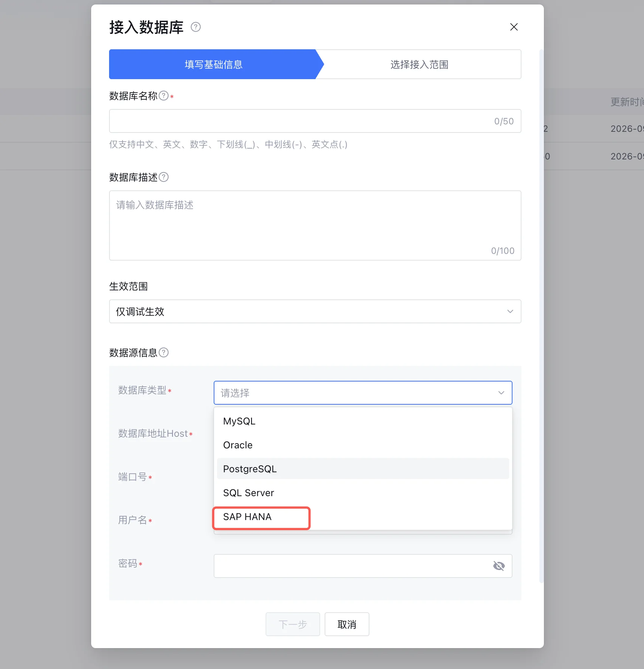
Task: Choose SQL Server database type
Action: point(363,493)
